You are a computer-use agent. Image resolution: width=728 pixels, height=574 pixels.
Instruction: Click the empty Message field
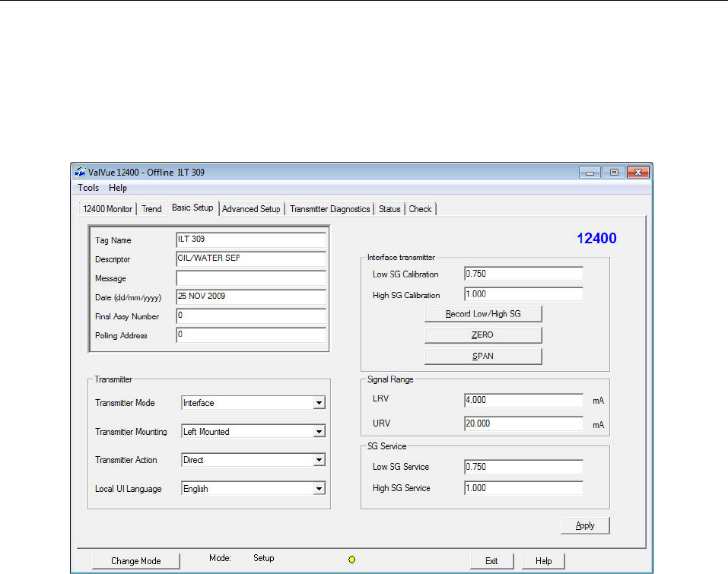tap(251, 278)
